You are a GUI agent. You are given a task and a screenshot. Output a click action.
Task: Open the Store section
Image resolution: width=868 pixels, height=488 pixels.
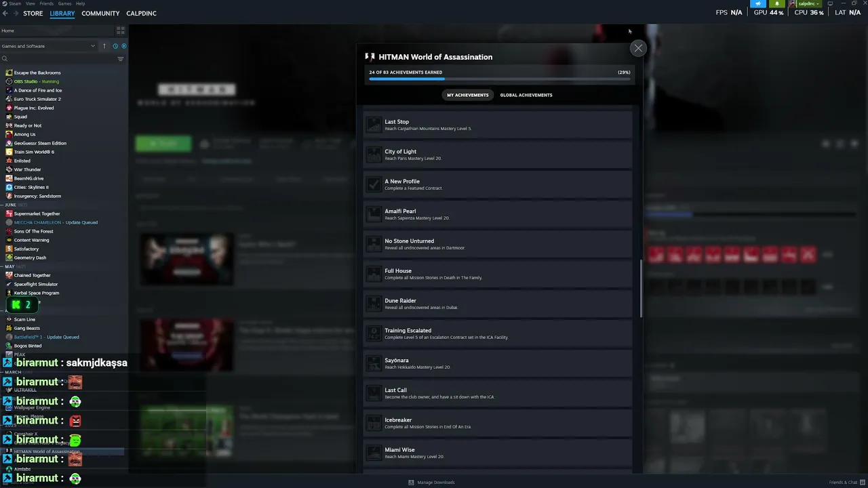pyautogui.click(x=33, y=14)
